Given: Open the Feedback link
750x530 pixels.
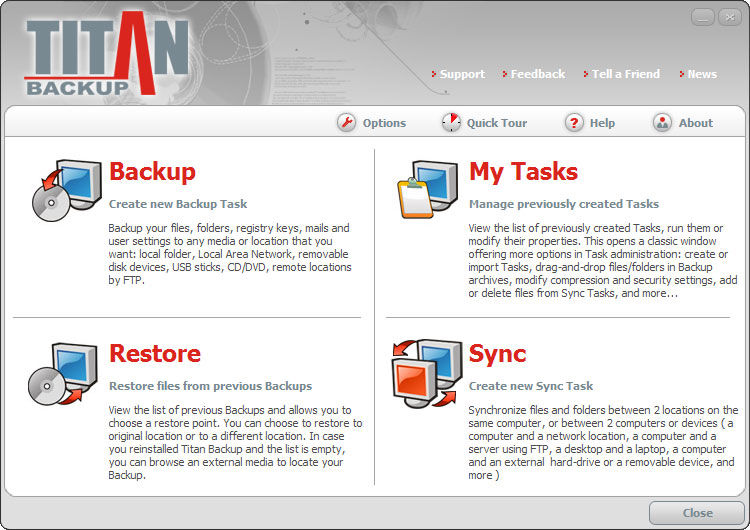Looking at the screenshot, I should (x=538, y=74).
